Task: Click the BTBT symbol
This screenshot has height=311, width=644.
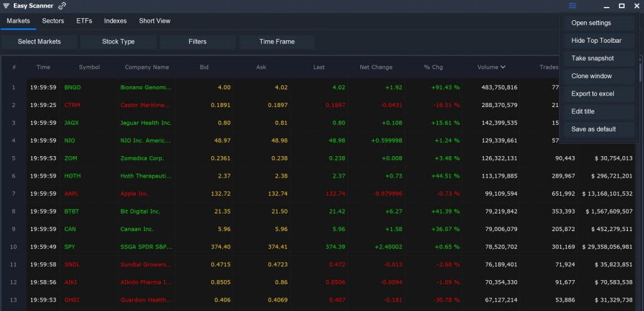Action: pos(72,211)
